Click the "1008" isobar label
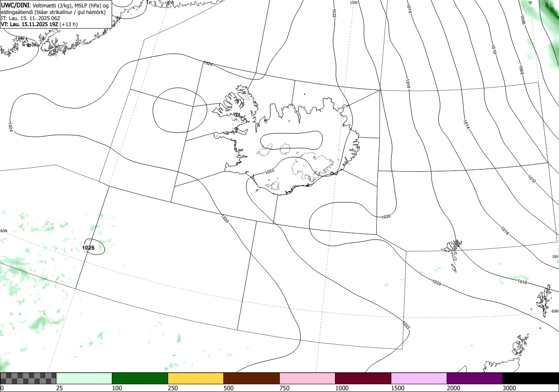559x392 pixels. pos(521,70)
